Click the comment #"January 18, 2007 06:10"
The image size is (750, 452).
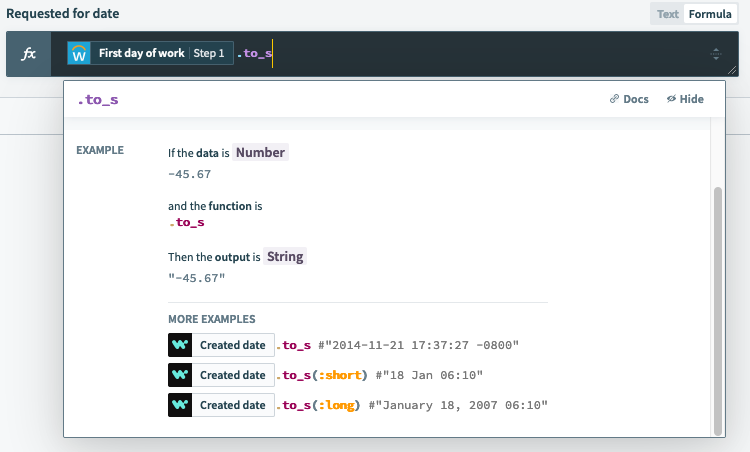click(458, 406)
